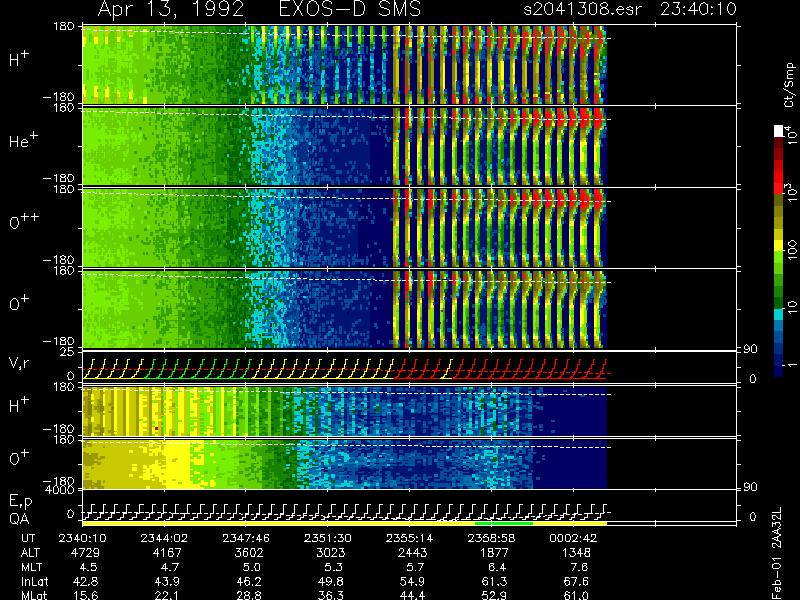The width and height of the screenshot is (800, 600).
Task: Select the UT value "2347:46"
Action: (x=245, y=538)
